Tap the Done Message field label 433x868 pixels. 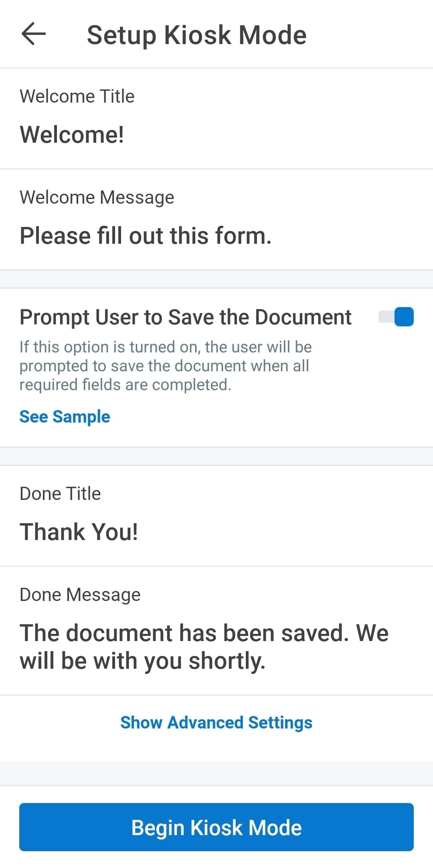(80, 595)
